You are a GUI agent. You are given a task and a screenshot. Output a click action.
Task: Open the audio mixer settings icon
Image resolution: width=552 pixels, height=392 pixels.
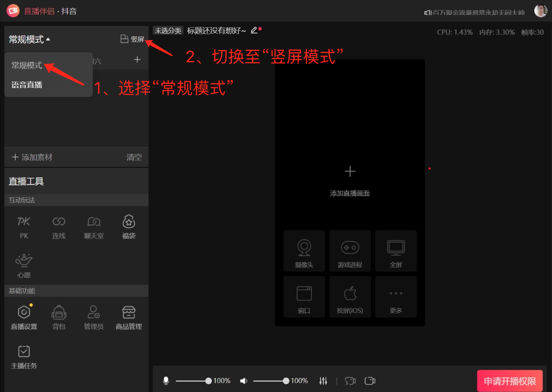323,381
